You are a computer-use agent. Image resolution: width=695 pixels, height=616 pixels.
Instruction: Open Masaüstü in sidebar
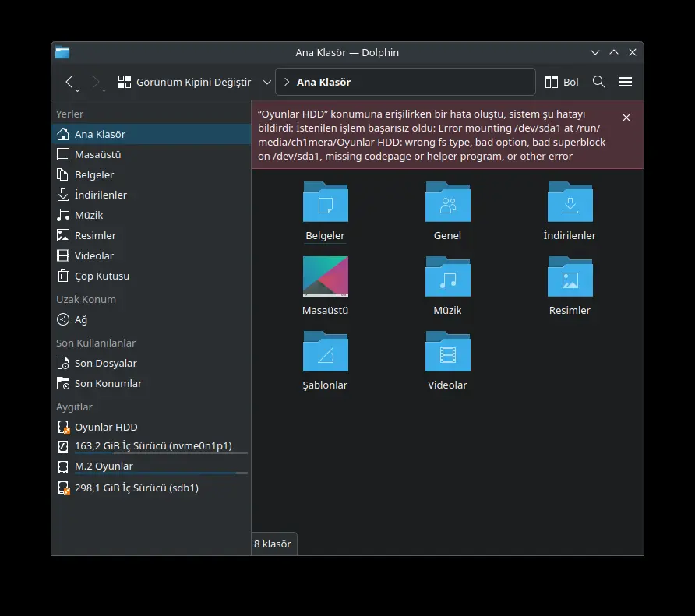coord(151,154)
